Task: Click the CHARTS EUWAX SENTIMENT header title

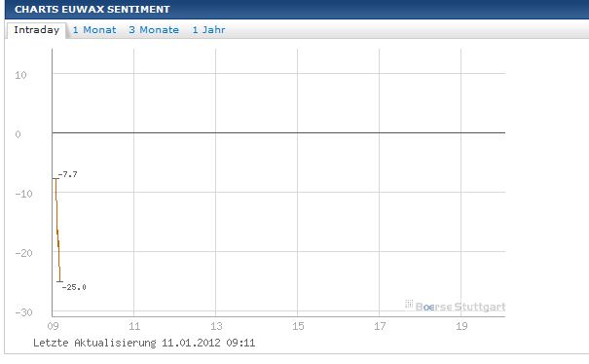Action: point(92,10)
